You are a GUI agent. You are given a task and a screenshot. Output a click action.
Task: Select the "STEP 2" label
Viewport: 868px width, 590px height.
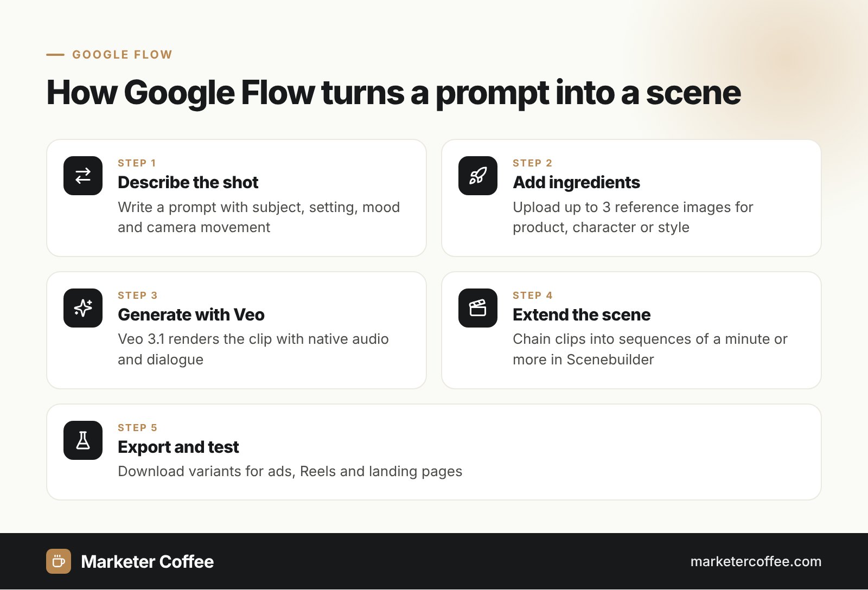532,163
